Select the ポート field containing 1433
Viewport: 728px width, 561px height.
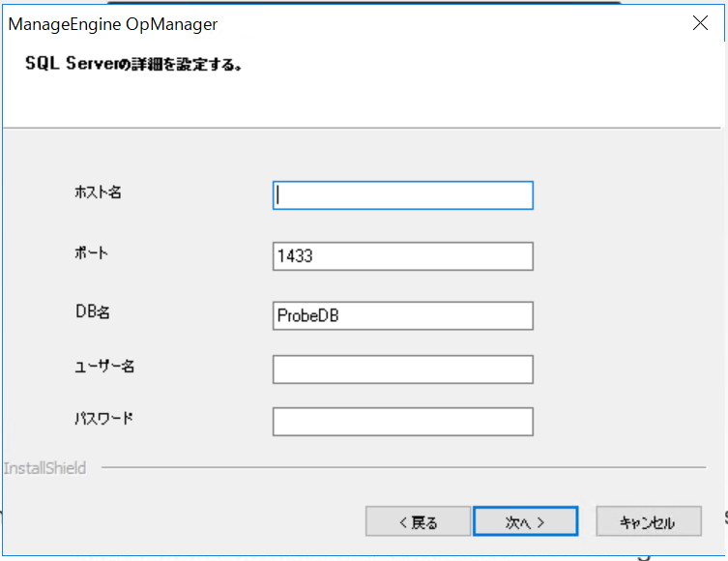pos(402,256)
